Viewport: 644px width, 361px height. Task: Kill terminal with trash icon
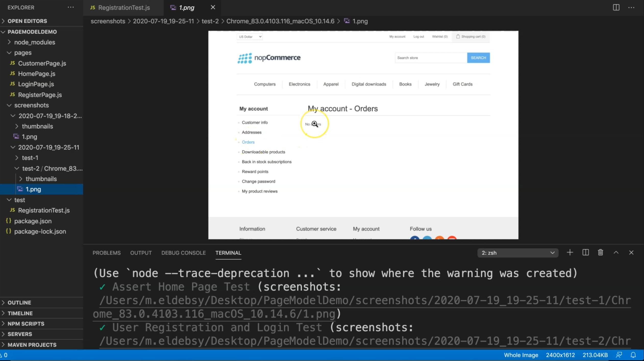[600, 252]
